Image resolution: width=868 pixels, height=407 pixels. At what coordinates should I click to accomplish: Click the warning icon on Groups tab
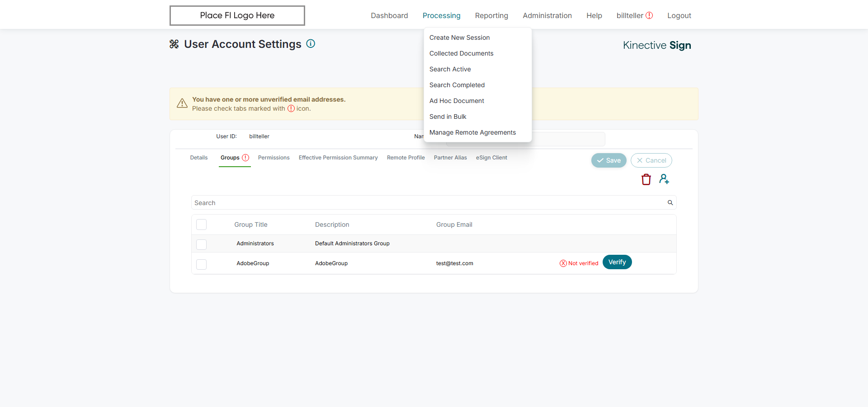(x=245, y=158)
